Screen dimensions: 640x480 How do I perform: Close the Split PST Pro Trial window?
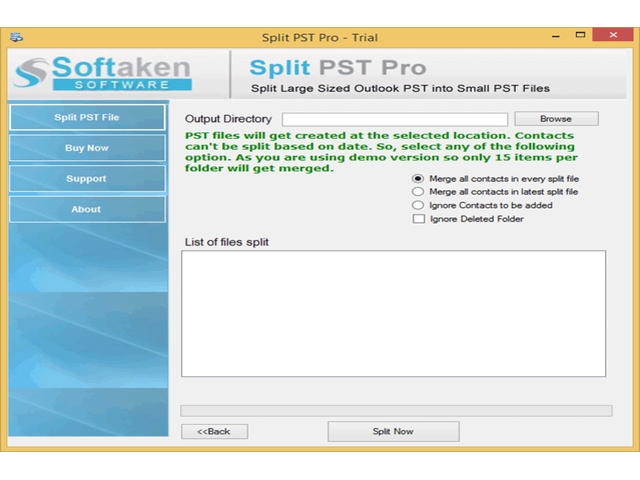pyautogui.click(x=613, y=37)
